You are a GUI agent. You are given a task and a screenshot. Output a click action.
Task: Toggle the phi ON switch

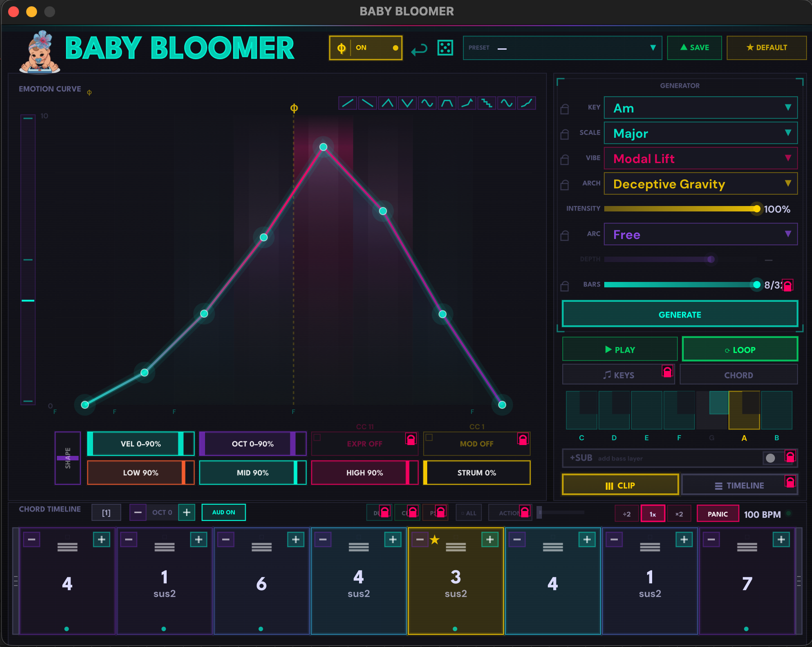pos(365,48)
